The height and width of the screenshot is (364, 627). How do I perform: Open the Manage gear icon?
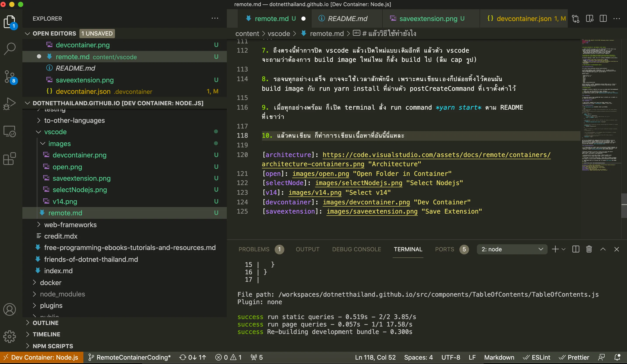pyautogui.click(x=10, y=337)
